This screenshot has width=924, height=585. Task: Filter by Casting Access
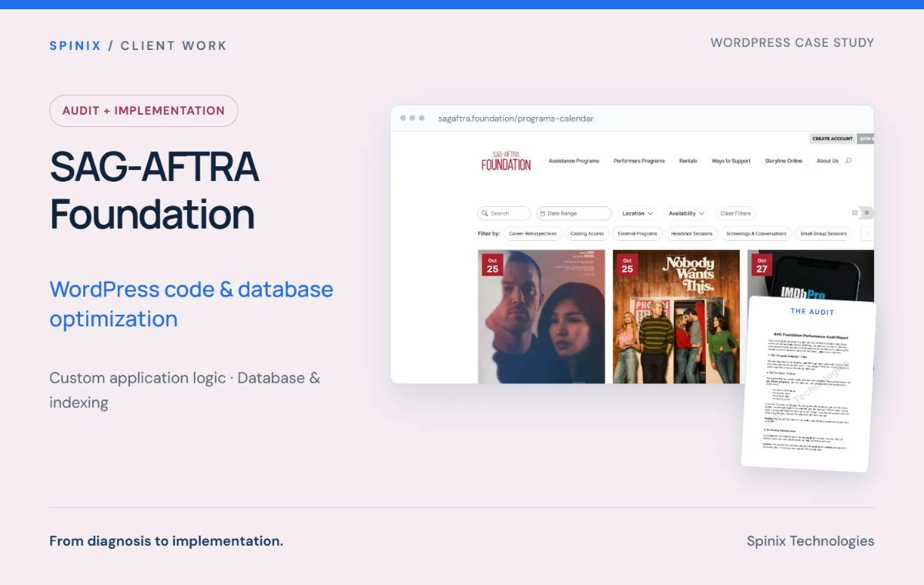click(588, 233)
